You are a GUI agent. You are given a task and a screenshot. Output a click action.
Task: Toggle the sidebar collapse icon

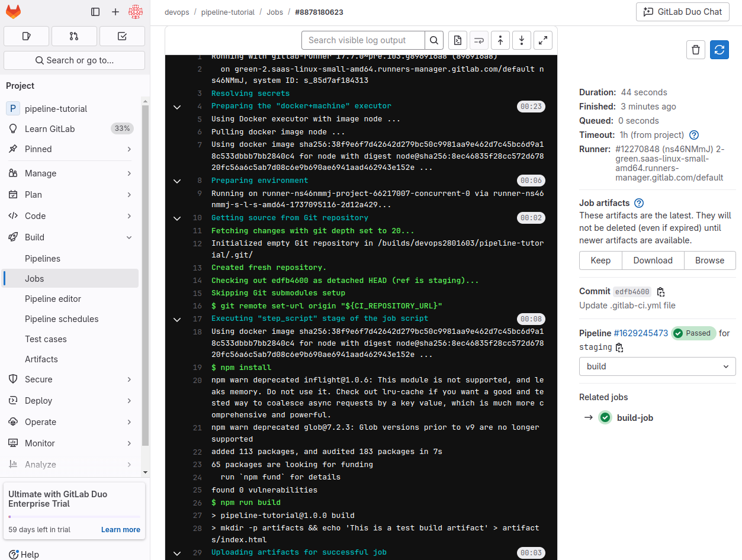coord(95,12)
